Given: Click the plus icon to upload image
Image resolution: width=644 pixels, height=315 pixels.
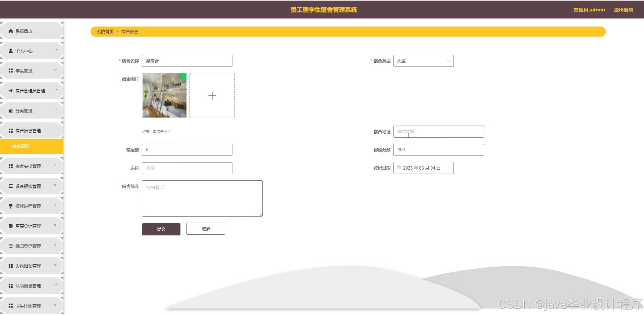Looking at the screenshot, I should [212, 96].
